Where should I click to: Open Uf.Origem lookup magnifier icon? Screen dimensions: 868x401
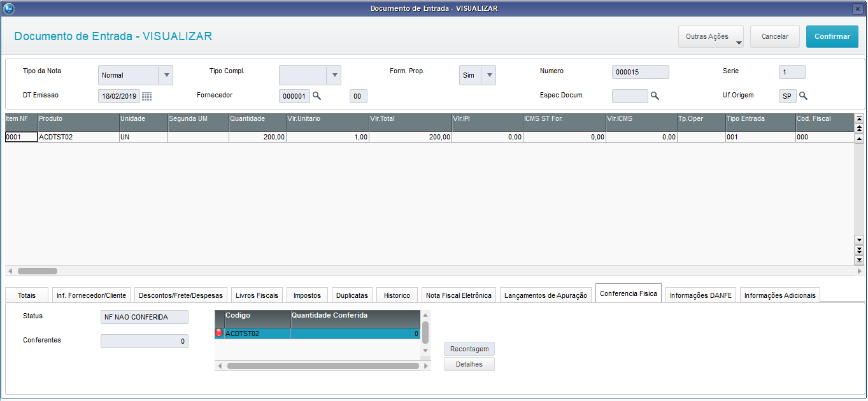[803, 96]
